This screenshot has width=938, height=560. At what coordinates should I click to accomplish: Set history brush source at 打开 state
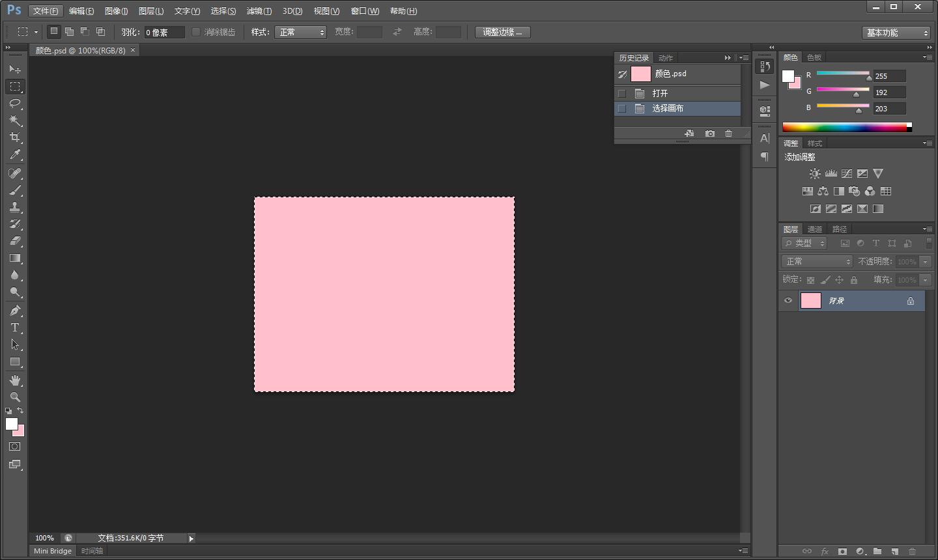[x=622, y=93]
